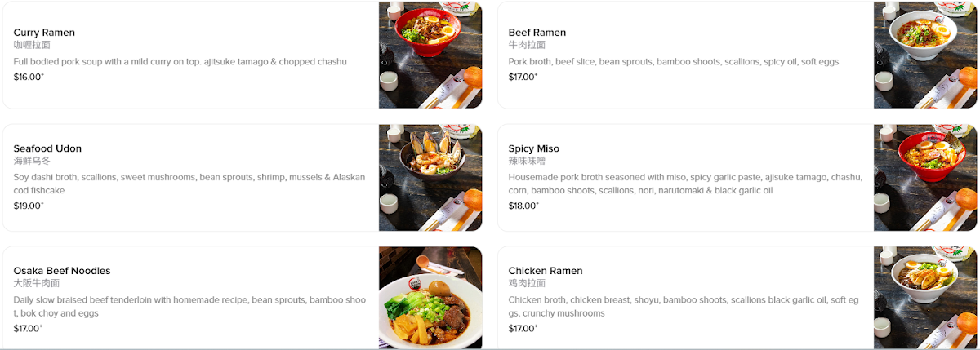View the Seafood Udon dish photo
Screen dimensions: 980x350
[x=430, y=178]
